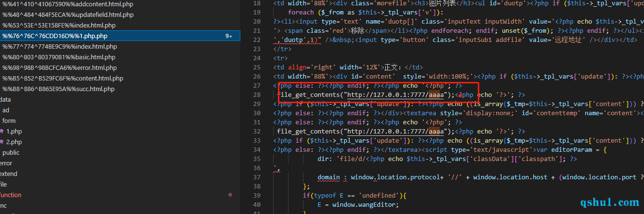Click line number 40 in the gutter
Image resolution: width=644 pixels, height=214 pixels.
257,204
